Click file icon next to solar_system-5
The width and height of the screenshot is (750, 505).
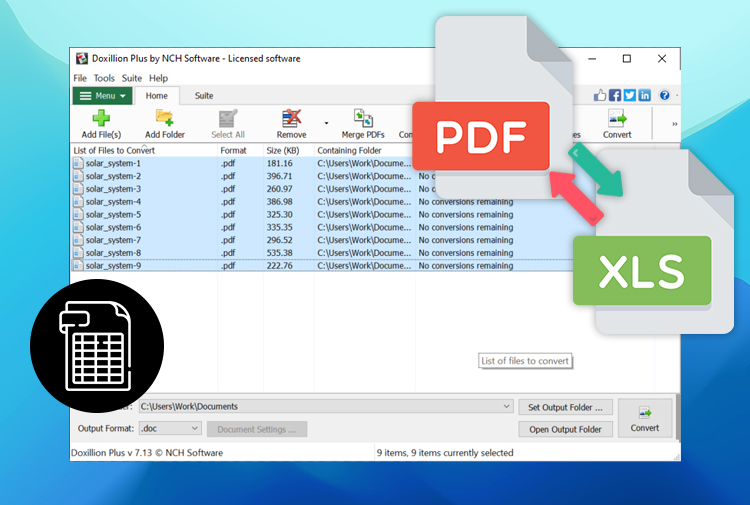tap(78, 214)
